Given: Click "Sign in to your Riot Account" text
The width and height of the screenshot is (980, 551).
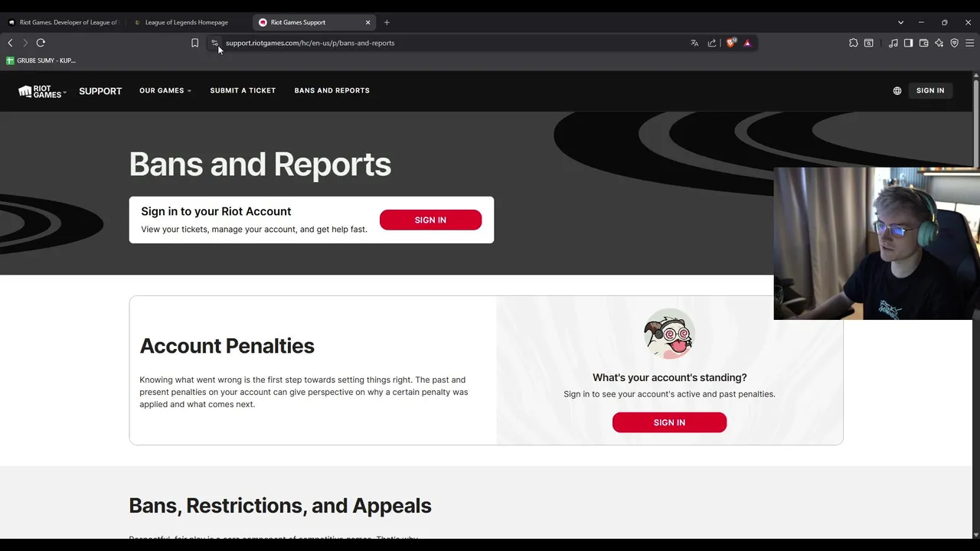Looking at the screenshot, I should coord(216,211).
